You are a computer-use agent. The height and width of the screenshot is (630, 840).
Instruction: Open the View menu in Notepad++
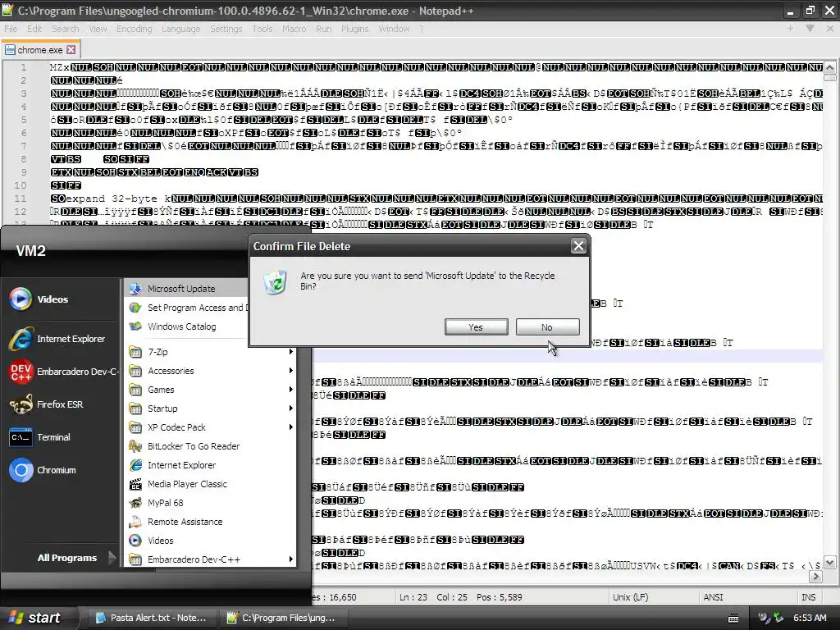pos(98,29)
